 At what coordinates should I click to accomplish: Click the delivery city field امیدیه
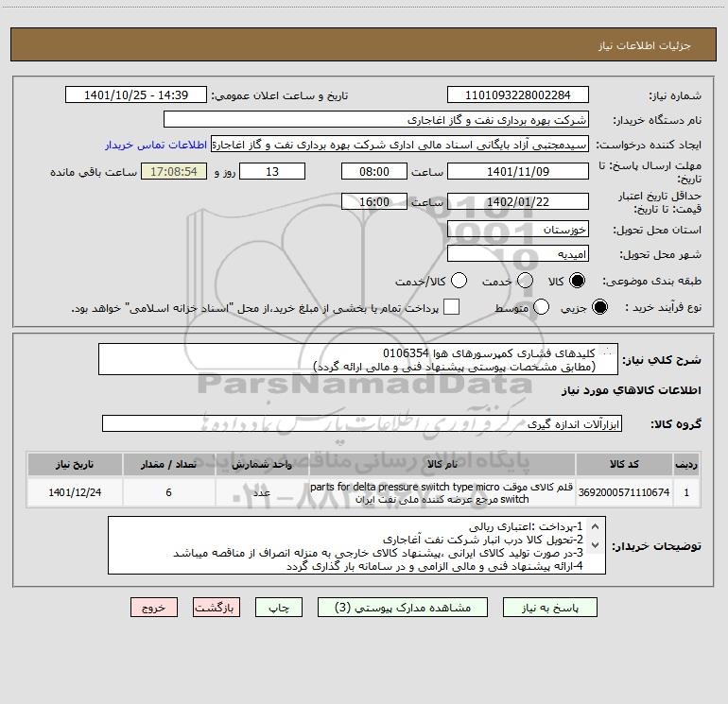[x=518, y=254]
